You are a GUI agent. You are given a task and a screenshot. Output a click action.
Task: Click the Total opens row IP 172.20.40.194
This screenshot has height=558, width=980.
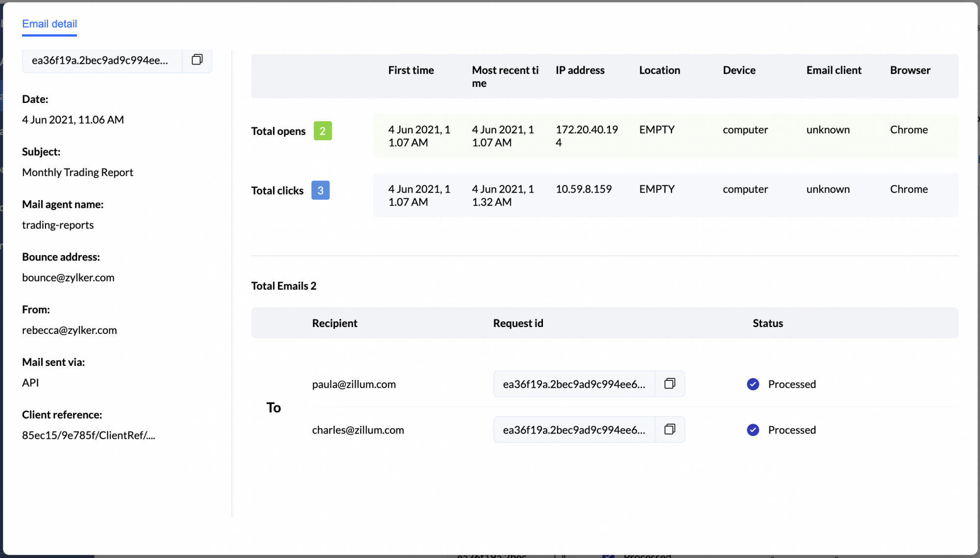(x=586, y=136)
